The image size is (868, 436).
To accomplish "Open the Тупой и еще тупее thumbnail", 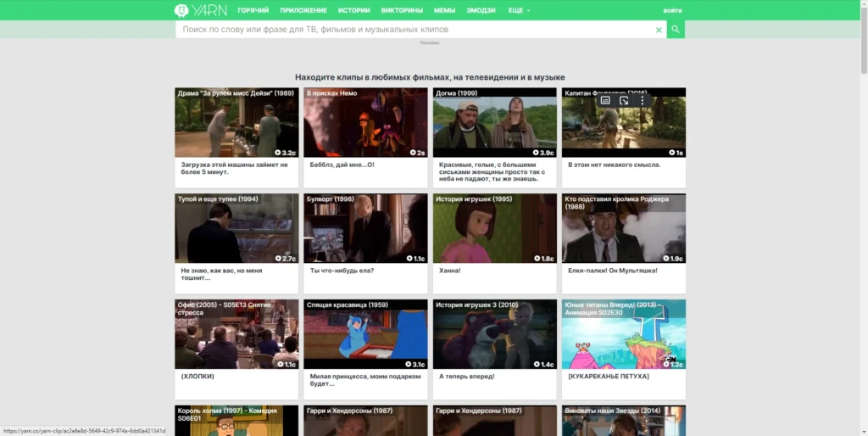I will point(236,228).
